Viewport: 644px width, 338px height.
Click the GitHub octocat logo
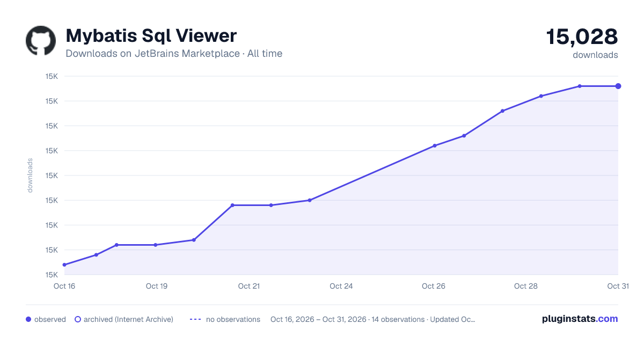[x=41, y=40]
